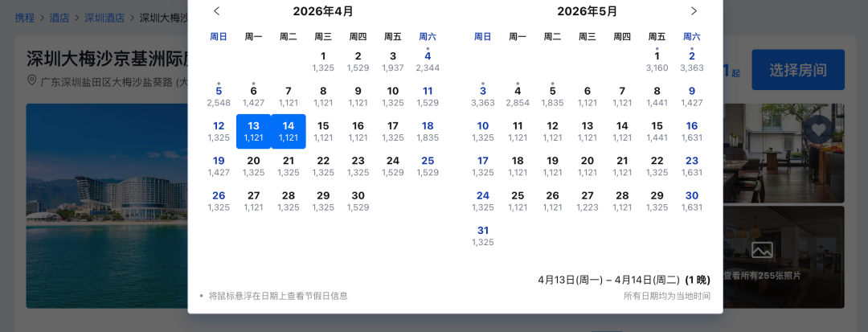Pick April 15 in the calendar
The image size is (868, 332).
(323, 131)
